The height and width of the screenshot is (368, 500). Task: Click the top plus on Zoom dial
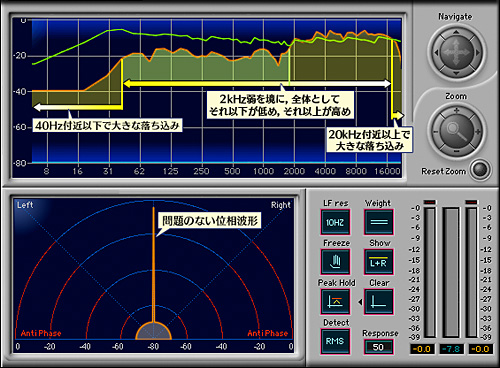(x=456, y=110)
